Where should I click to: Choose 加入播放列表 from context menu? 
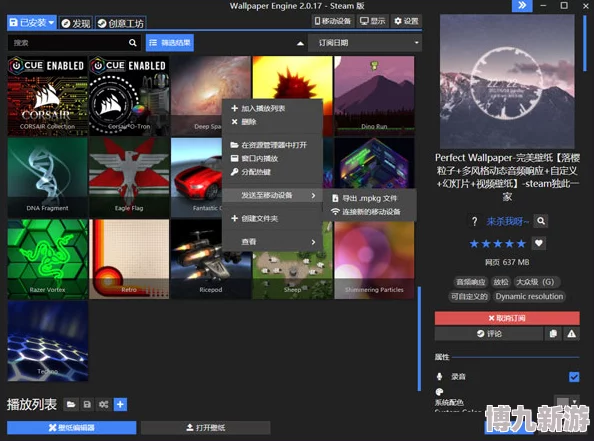pos(272,108)
